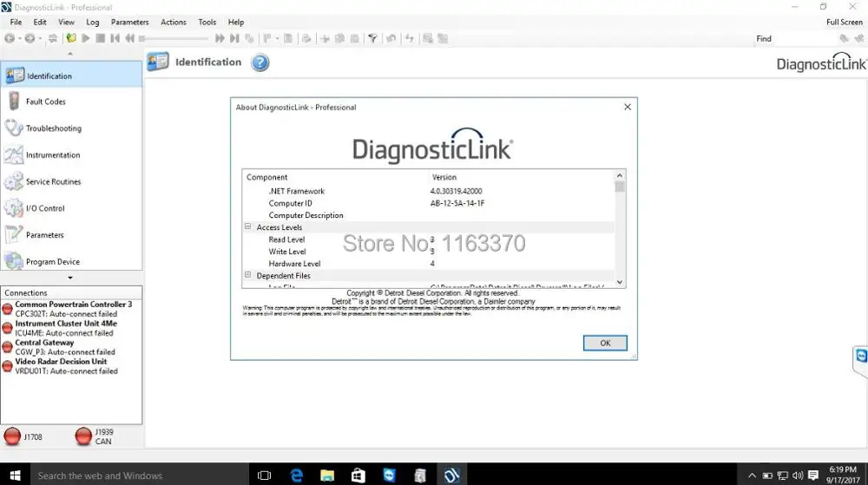Click the undo toolbar icon
Viewport: 868px width, 485px height.
click(x=391, y=38)
